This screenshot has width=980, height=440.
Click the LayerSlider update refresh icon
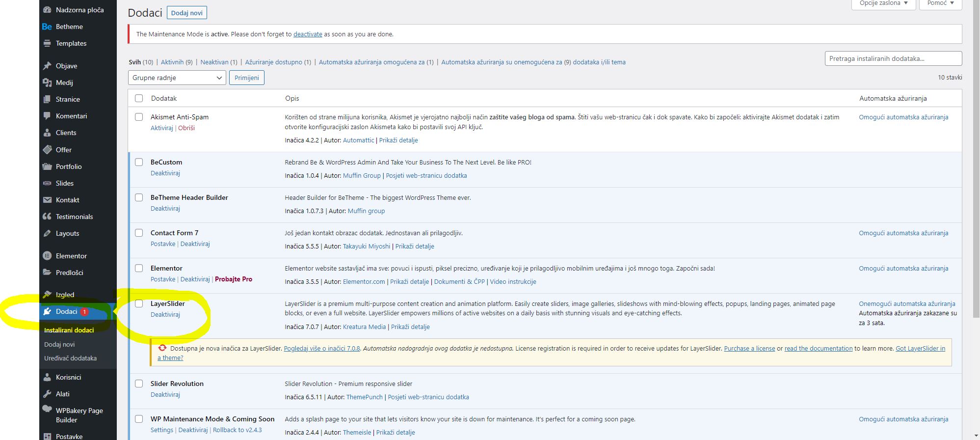click(162, 348)
